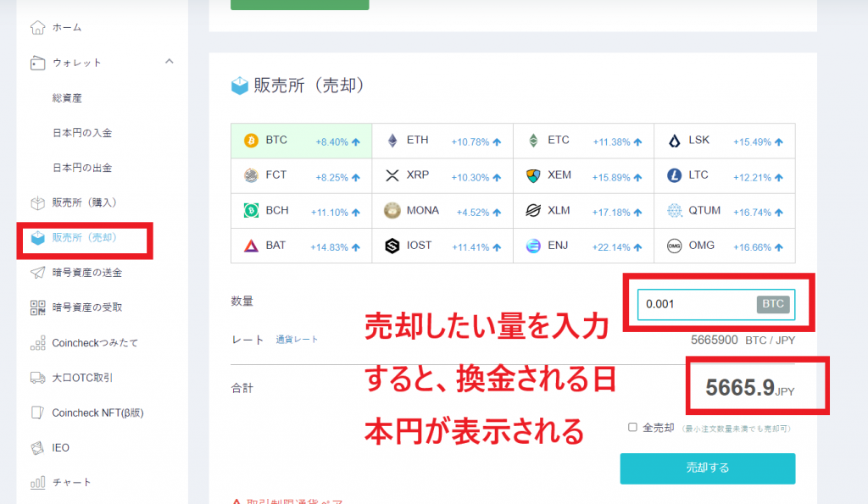The width and height of the screenshot is (868, 504).
Task: Check the 全売却 checkbox
Action: click(632, 427)
